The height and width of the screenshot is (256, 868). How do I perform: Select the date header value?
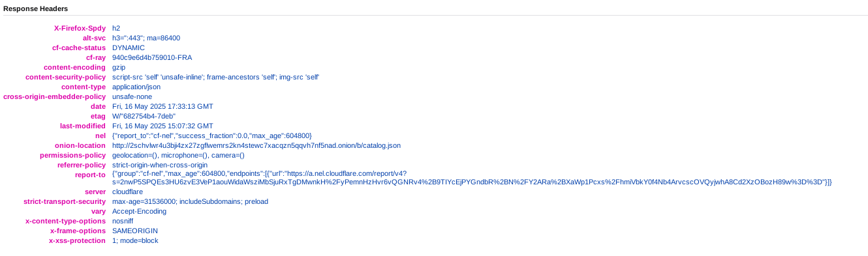pos(163,106)
